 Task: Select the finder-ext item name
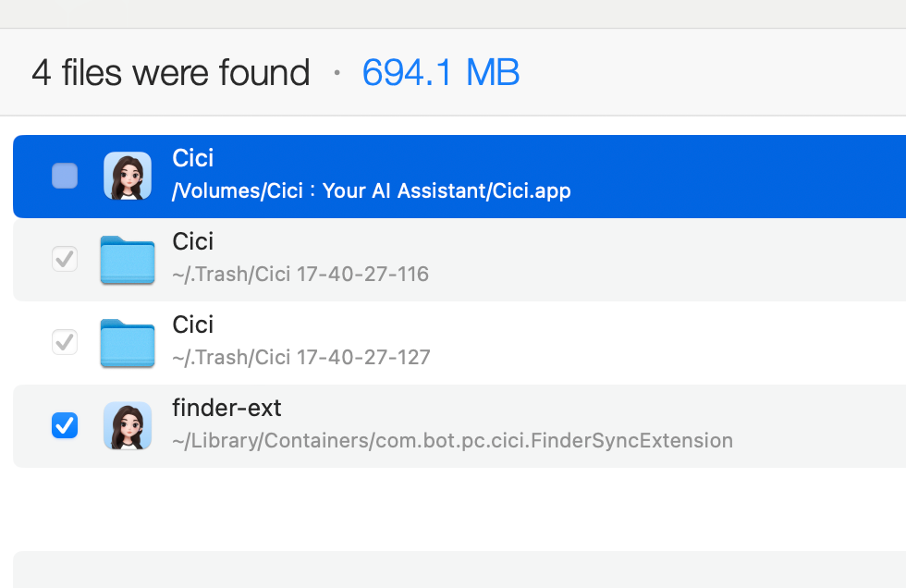pos(226,408)
